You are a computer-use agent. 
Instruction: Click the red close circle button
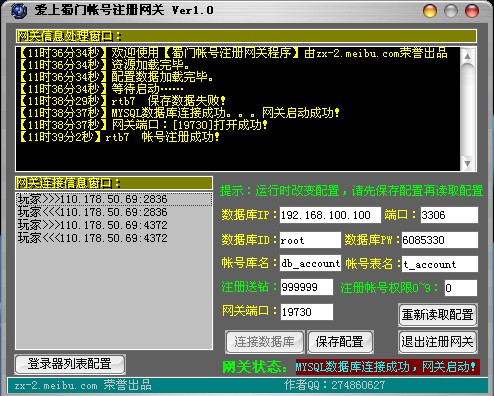click(472, 11)
